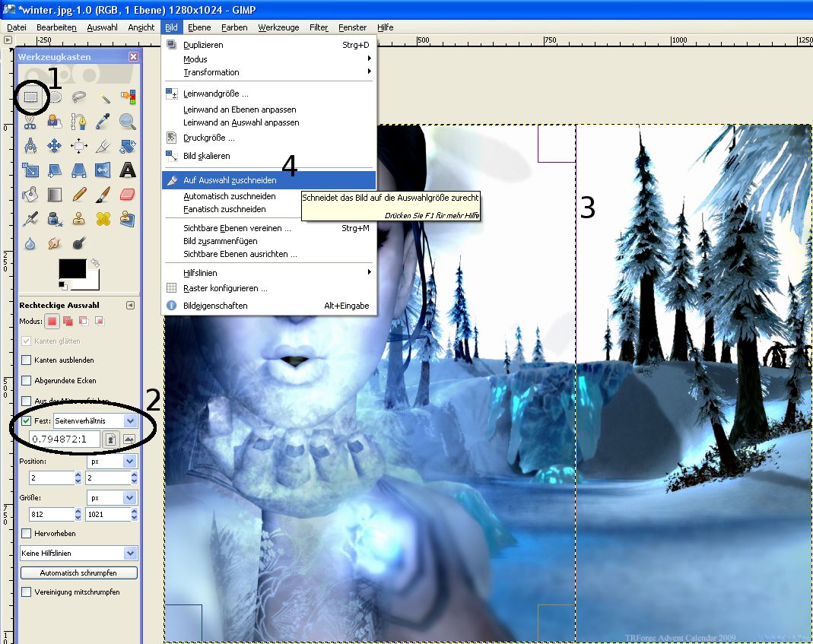
Task: Select the Shear tool
Action: [x=55, y=170]
